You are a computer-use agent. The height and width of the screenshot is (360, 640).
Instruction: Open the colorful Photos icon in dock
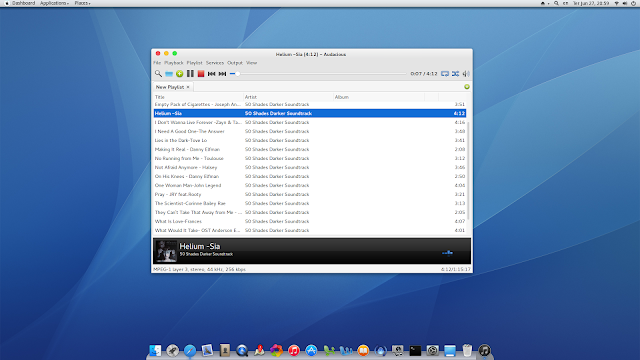tap(276, 351)
